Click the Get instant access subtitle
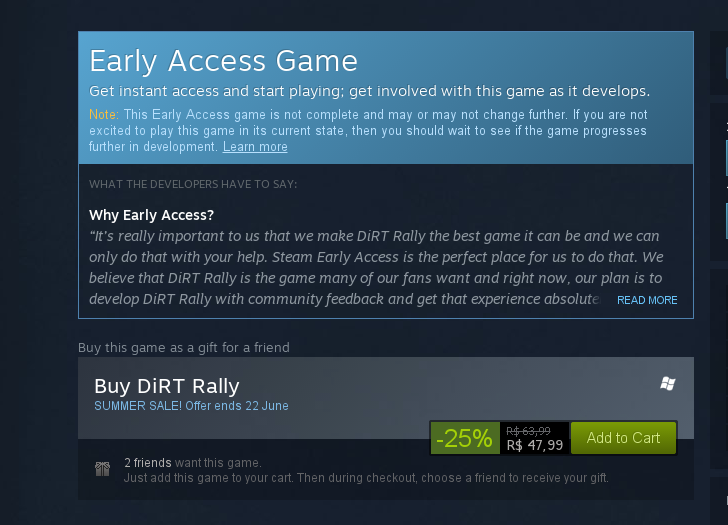The image size is (728, 525). (370, 91)
